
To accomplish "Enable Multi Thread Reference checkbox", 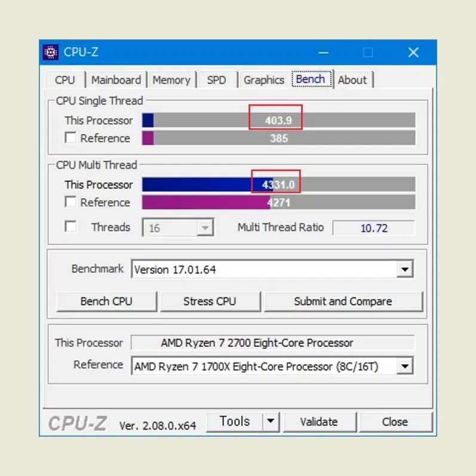I will tap(70, 202).
